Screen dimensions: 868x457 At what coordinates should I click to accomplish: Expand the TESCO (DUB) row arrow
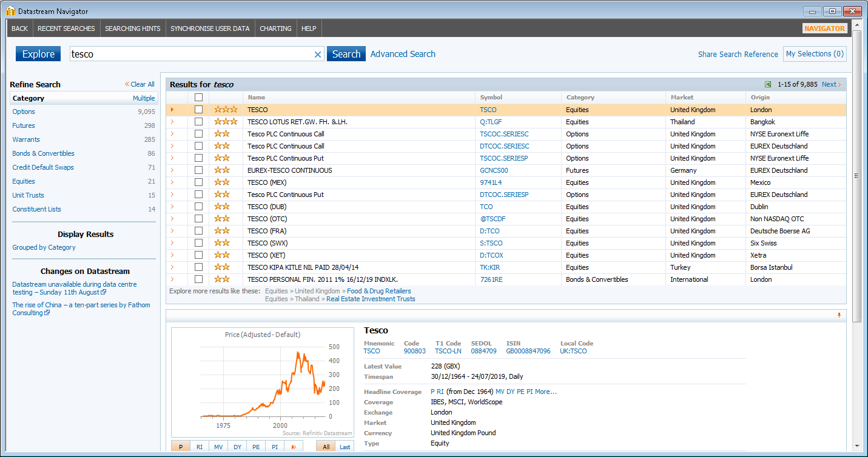tap(172, 207)
